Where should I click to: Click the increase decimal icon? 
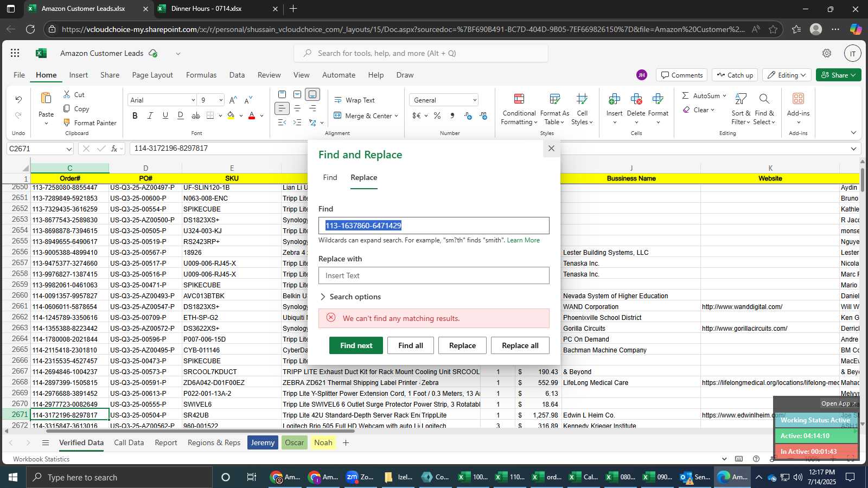click(x=468, y=115)
